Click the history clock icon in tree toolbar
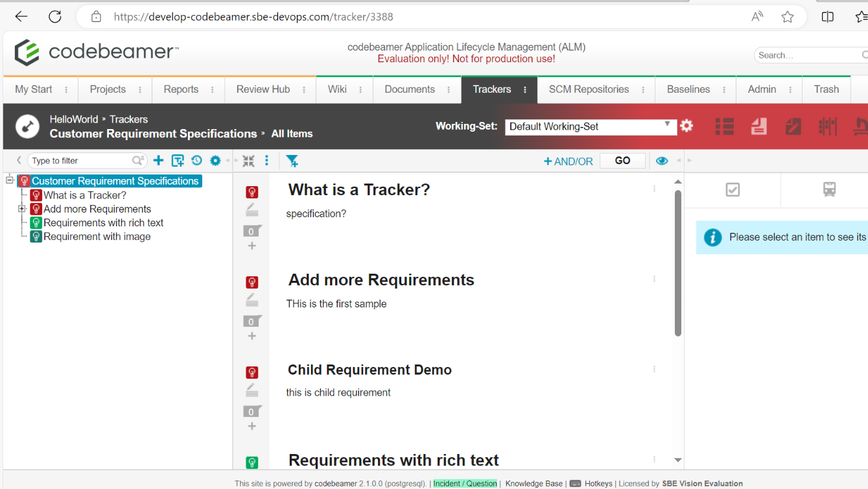The height and width of the screenshot is (489, 868). tap(196, 161)
